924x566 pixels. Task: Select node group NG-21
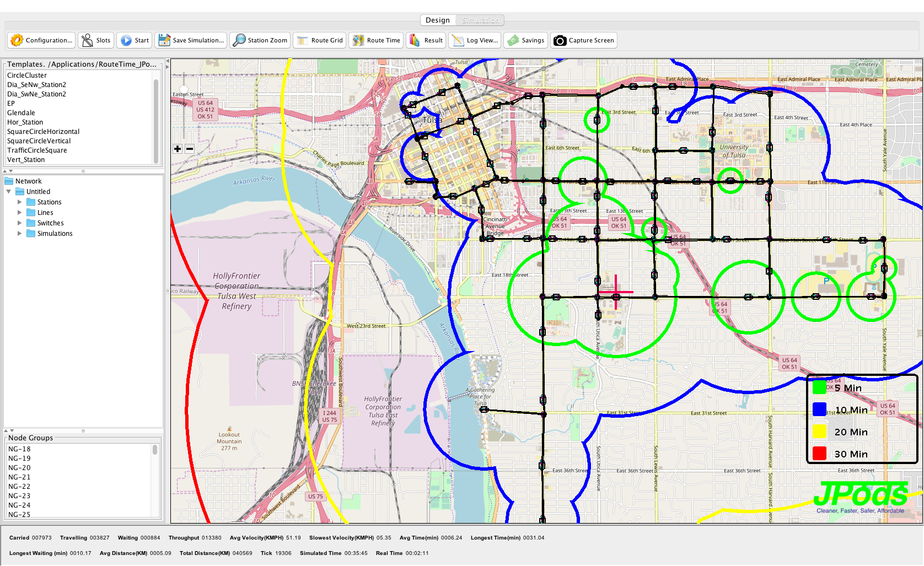19,477
